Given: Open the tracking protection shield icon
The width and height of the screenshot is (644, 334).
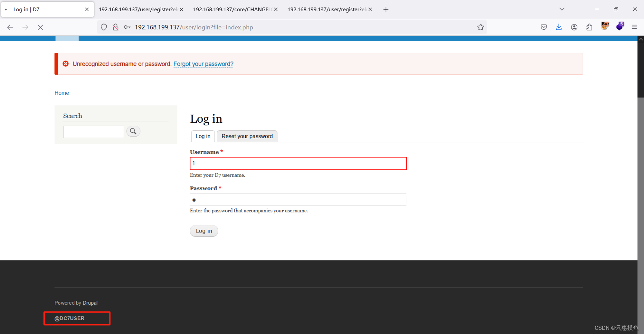Looking at the screenshot, I should coord(104,27).
